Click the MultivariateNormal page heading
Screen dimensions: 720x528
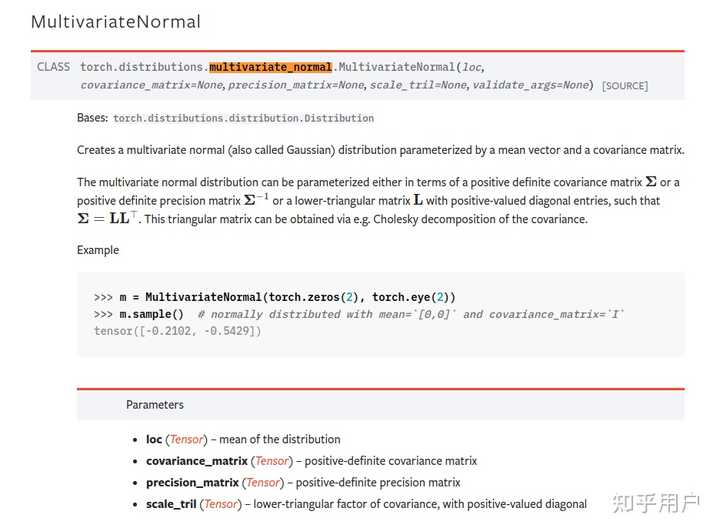[116, 22]
